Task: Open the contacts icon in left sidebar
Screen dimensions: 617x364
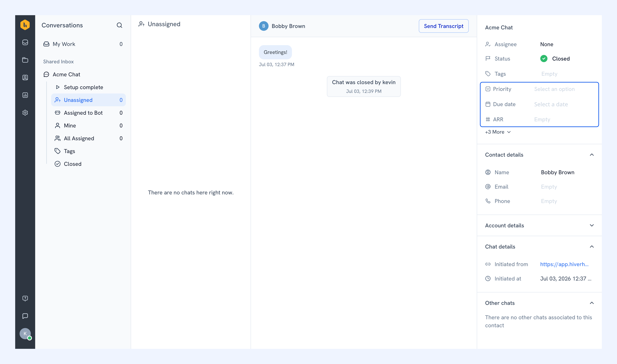Action: pos(25,78)
